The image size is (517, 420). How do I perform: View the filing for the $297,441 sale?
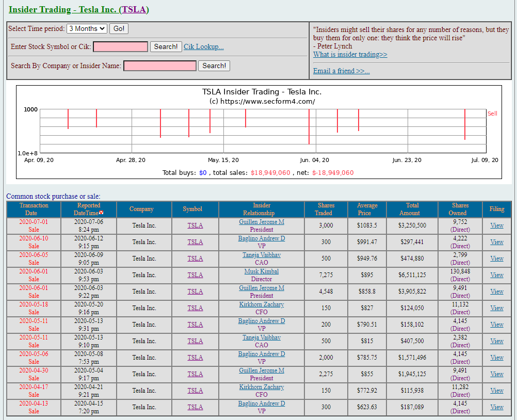[x=496, y=242]
